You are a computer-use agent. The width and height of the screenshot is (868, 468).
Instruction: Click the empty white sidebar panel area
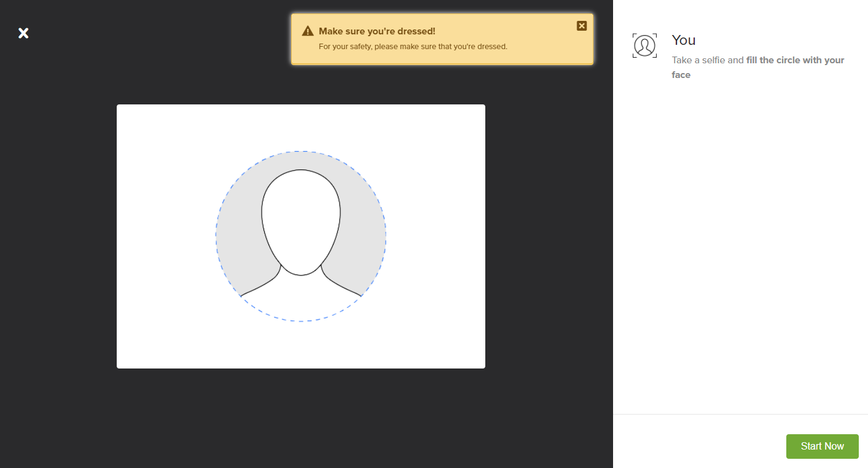[737, 246]
